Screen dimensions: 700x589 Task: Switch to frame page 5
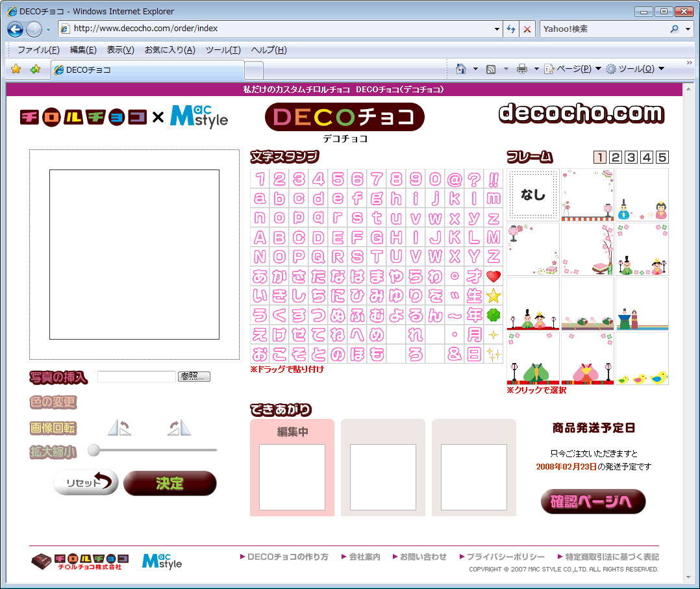pos(662,157)
